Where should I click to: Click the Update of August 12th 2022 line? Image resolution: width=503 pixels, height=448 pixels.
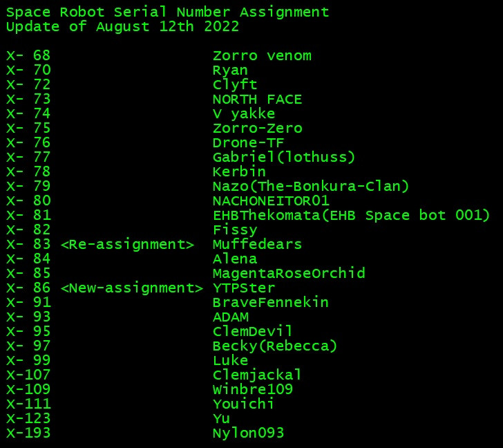122,27
